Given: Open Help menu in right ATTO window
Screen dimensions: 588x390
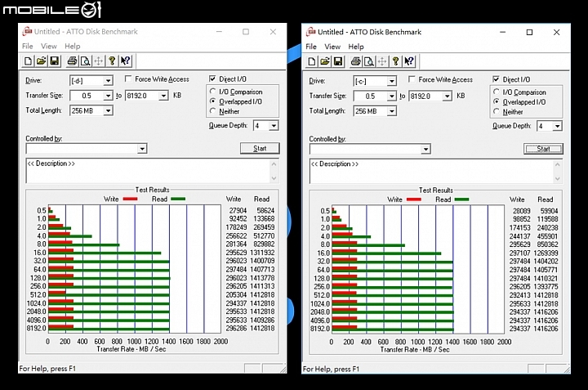Looking at the screenshot, I should 356,47.
